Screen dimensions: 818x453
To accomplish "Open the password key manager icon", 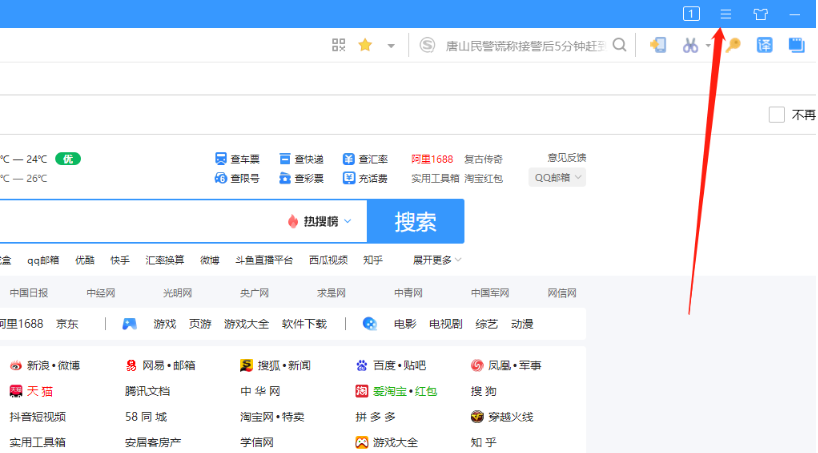I will [x=732, y=45].
